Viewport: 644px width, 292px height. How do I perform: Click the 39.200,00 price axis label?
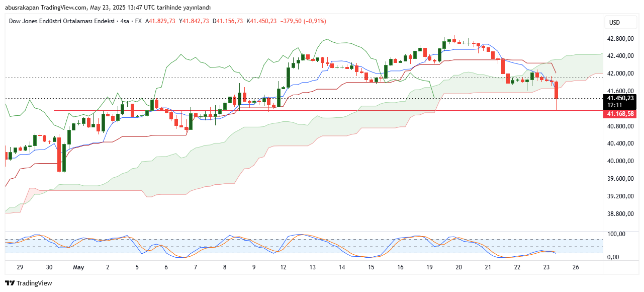[x=621, y=196]
